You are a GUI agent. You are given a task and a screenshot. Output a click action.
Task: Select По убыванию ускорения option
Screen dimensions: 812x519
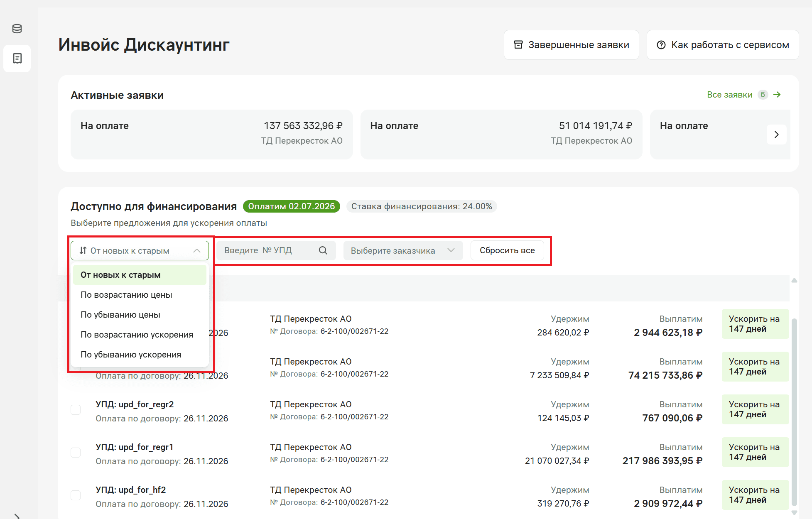click(x=140, y=355)
